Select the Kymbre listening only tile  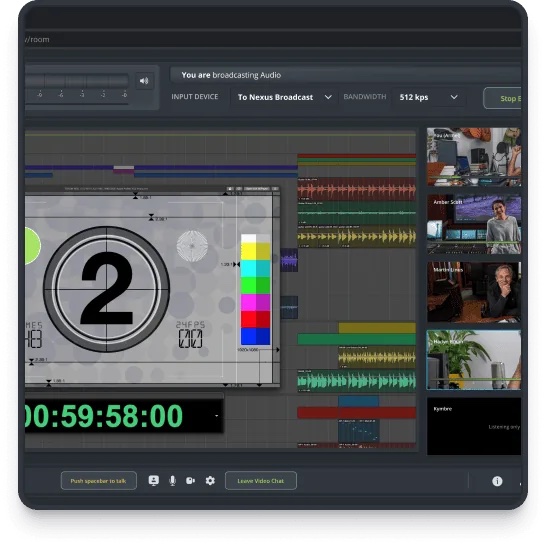[474, 426]
